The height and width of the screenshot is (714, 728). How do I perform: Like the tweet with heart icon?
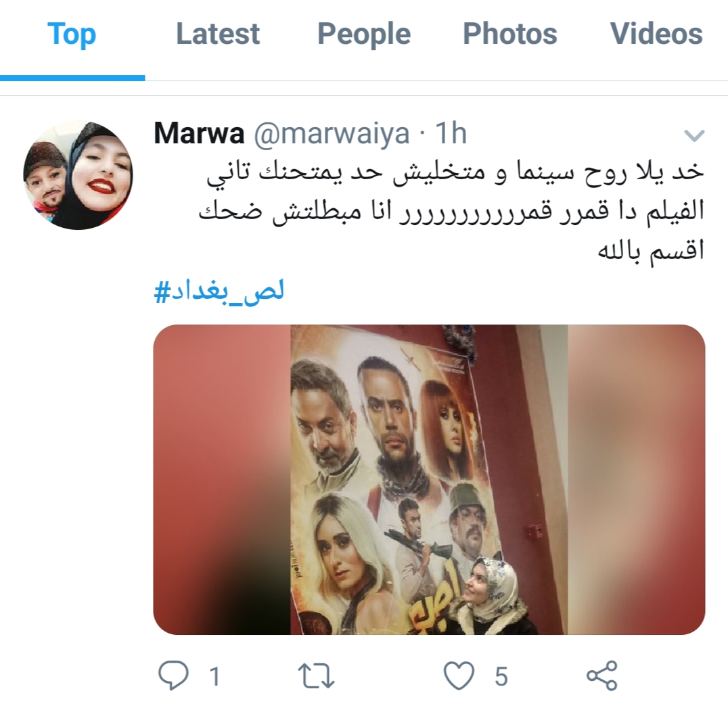coord(459,675)
